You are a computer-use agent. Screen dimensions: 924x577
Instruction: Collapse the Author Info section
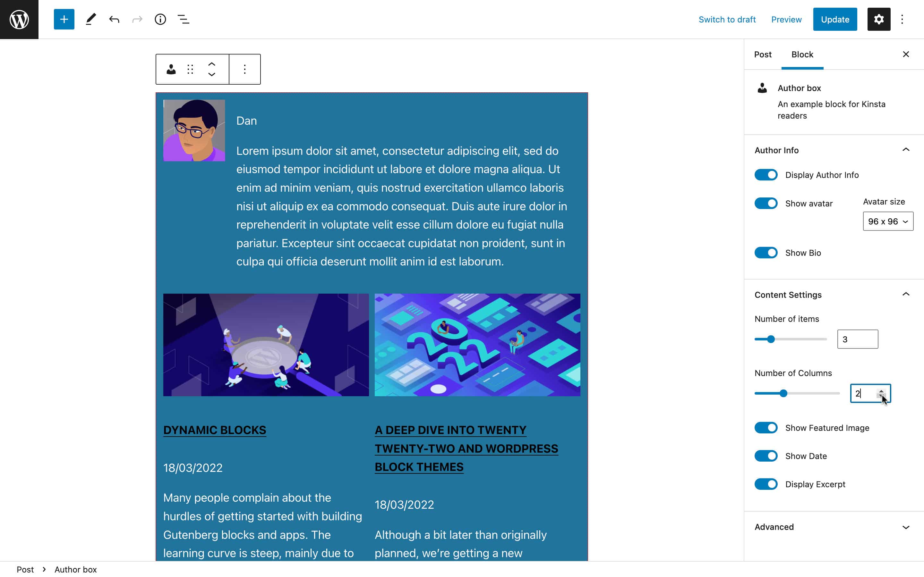pos(906,150)
